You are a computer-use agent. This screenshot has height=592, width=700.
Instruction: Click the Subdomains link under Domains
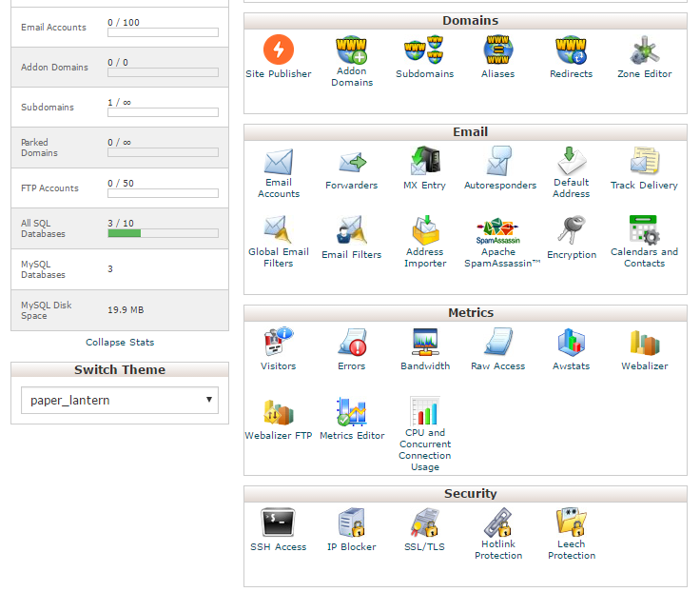click(x=424, y=74)
